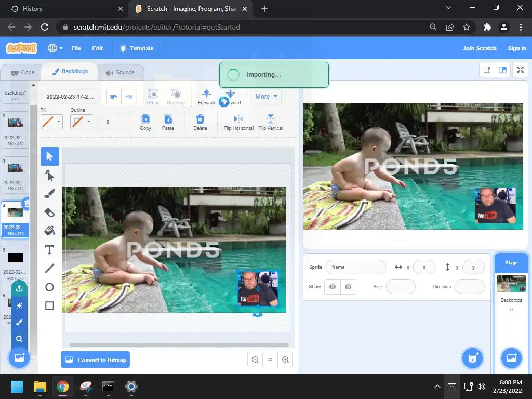Open the language globe dropdown
Image resolution: width=532 pixels, height=399 pixels.
(55, 48)
